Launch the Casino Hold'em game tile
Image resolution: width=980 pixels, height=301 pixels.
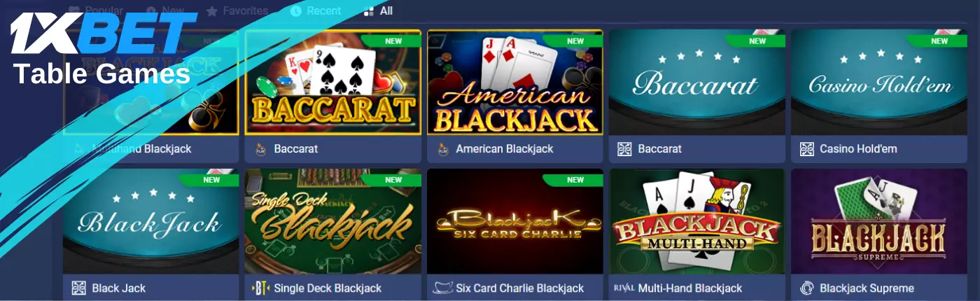click(x=879, y=82)
